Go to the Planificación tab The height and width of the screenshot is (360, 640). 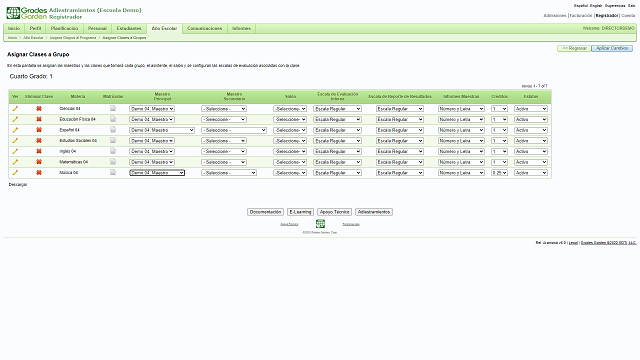click(64, 29)
